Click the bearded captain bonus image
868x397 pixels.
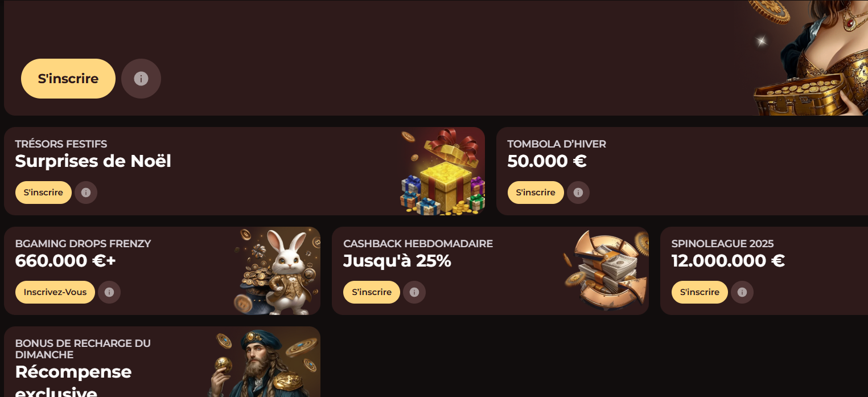pos(266,362)
